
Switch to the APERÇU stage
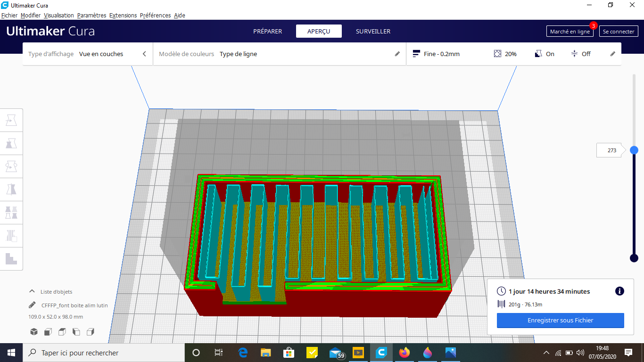pos(319,31)
